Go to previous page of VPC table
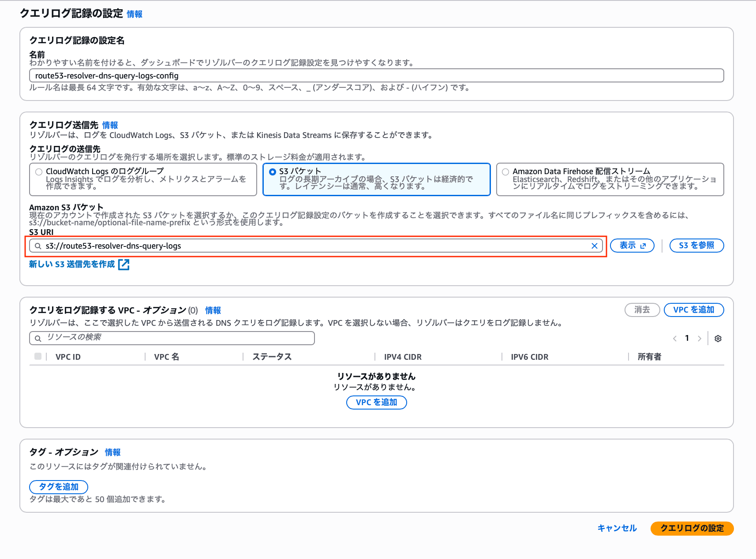The width and height of the screenshot is (756, 559). coord(675,339)
